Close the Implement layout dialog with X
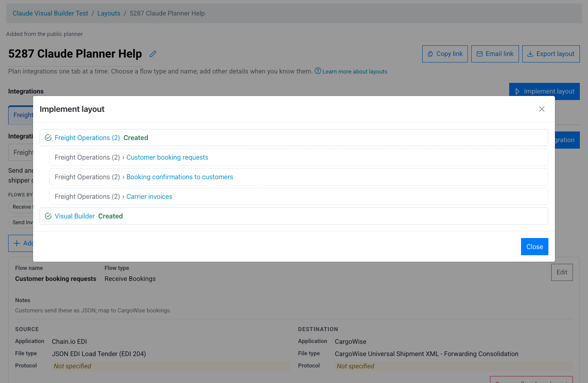 click(542, 109)
